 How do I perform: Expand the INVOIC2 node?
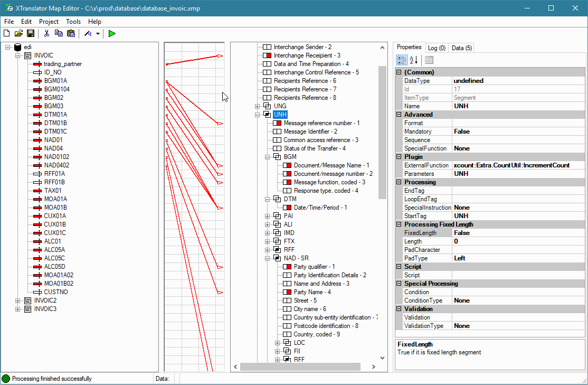click(17, 301)
